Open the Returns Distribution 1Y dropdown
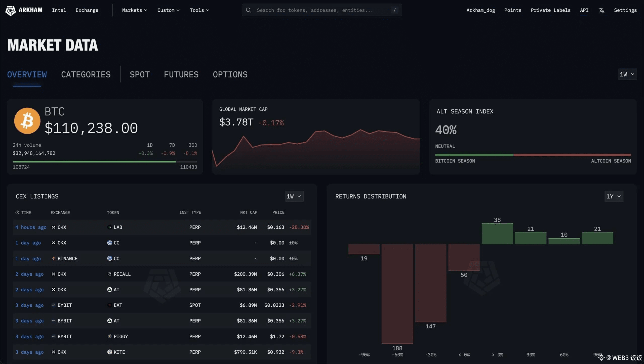 [614, 196]
